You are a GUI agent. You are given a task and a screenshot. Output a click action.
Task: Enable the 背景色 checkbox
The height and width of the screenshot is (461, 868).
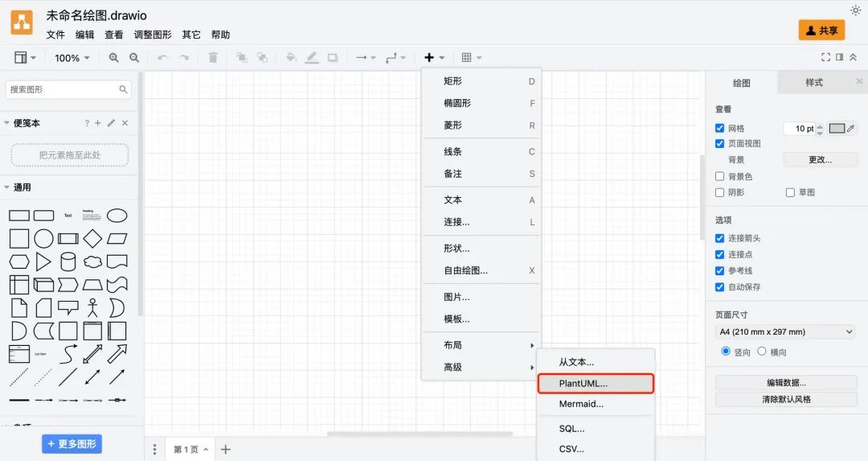(719, 176)
